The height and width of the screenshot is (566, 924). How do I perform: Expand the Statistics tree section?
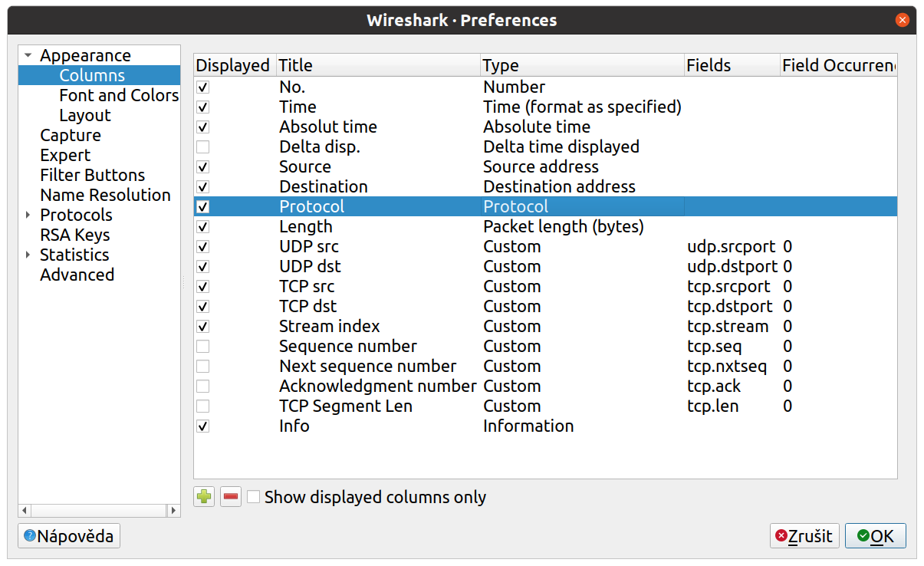[28, 255]
